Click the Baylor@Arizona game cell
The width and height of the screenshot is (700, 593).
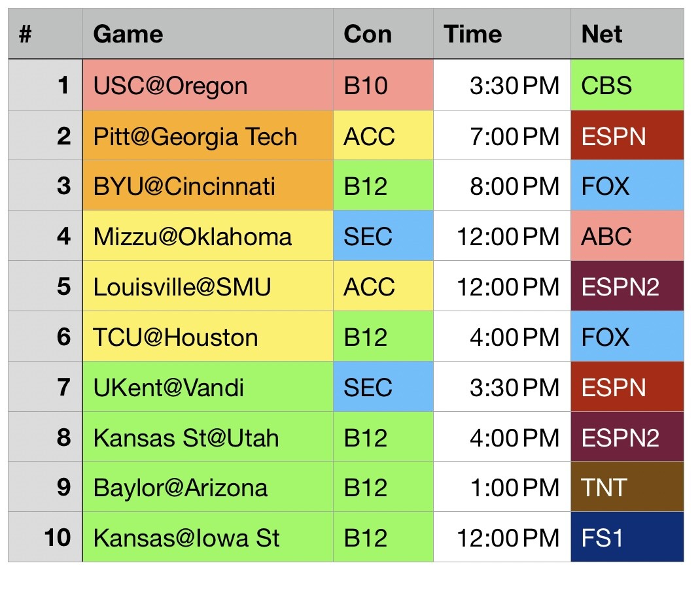click(x=208, y=487)
